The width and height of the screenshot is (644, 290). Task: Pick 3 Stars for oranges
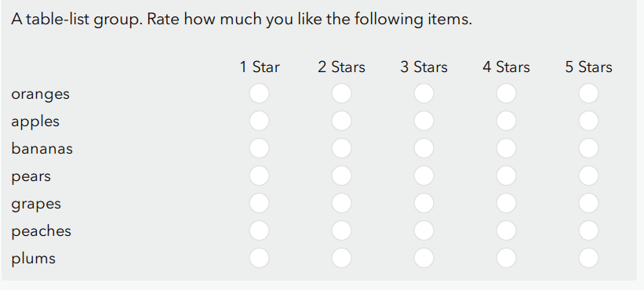(x=424, y=93)
